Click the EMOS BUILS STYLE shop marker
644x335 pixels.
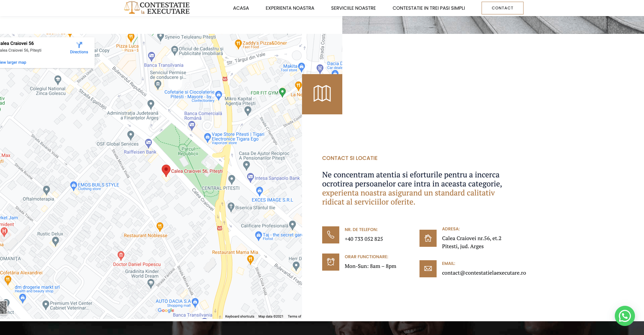tap(73, 186)
